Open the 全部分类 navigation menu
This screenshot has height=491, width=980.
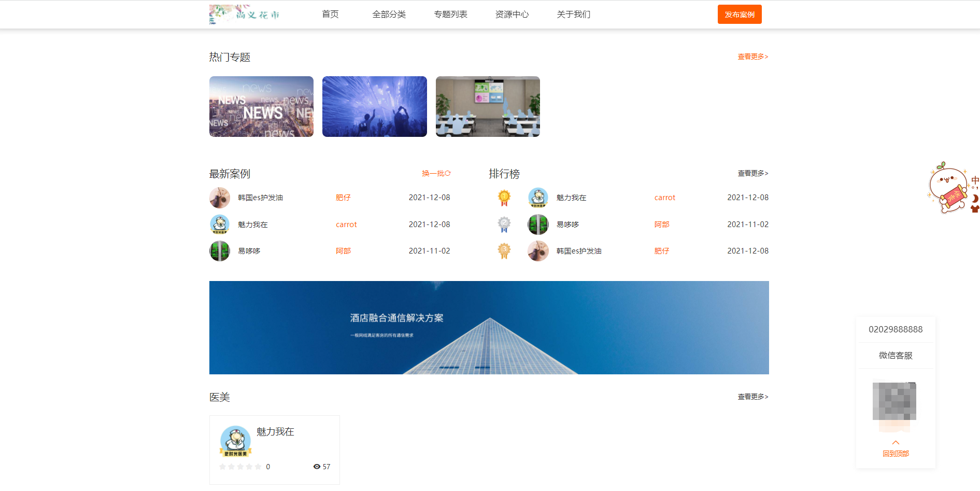click(389, 15)
